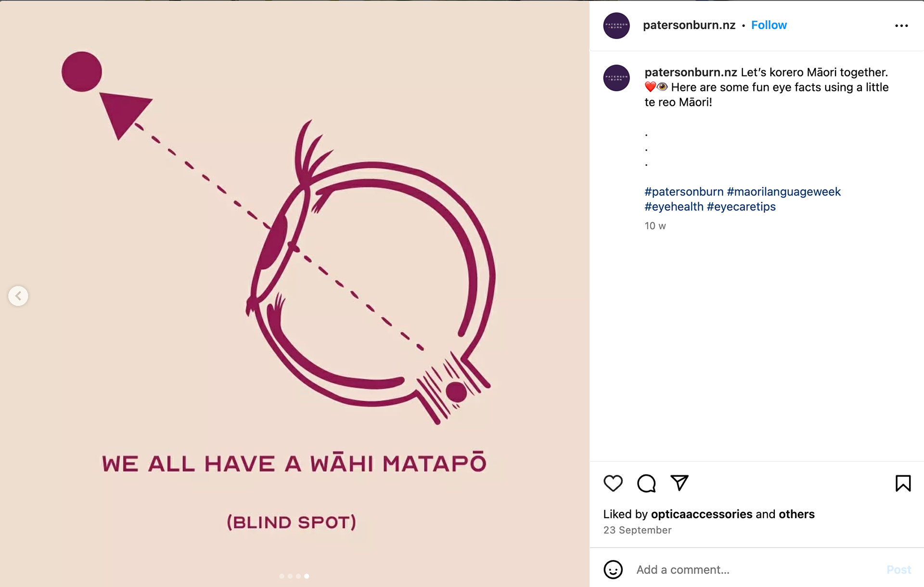Open #eyehealth hashtag link
This screenshot has width=924, height=587.
[674, 207]
